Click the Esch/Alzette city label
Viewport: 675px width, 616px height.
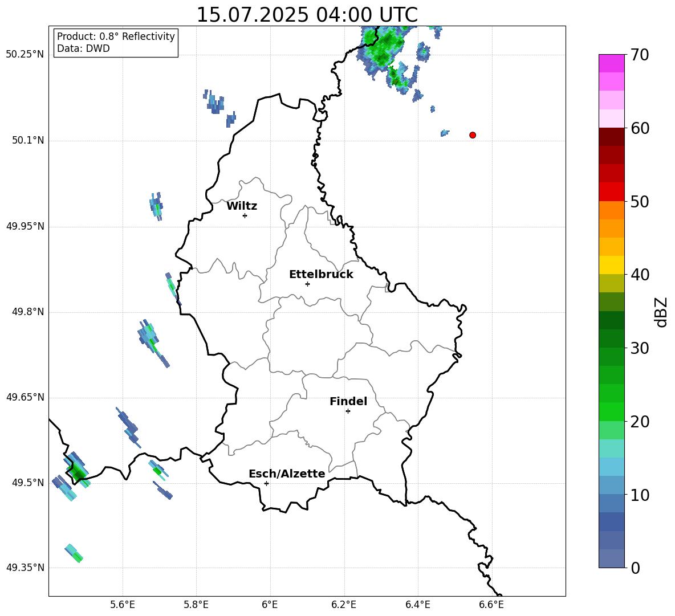(x=287, y=474)
